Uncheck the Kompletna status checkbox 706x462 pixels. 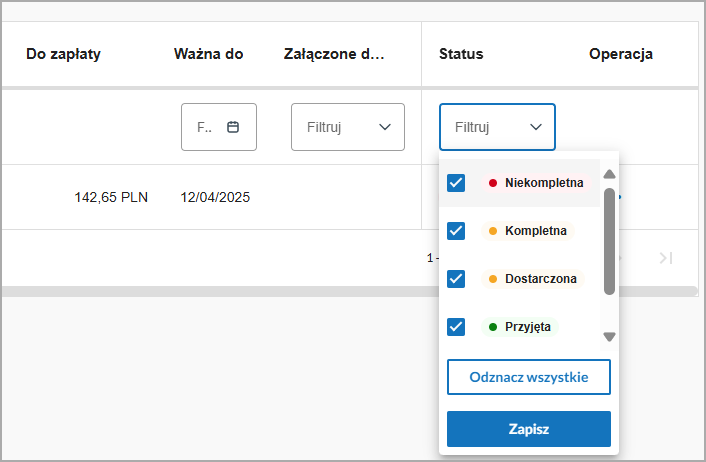point(456,231)
